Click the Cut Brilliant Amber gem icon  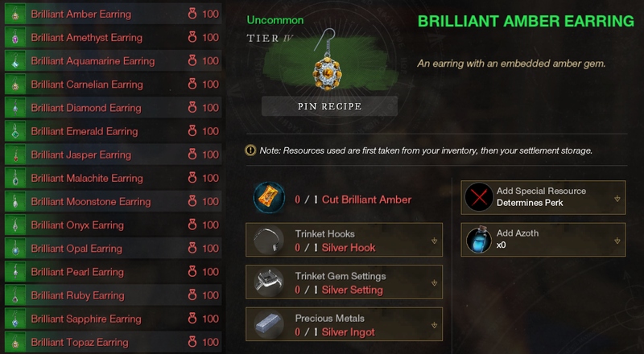(x=269, y=198)
